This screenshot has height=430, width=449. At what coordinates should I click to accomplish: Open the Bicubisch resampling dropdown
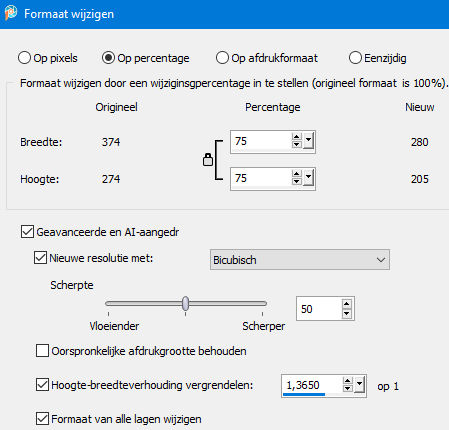[x=300, y=260]
